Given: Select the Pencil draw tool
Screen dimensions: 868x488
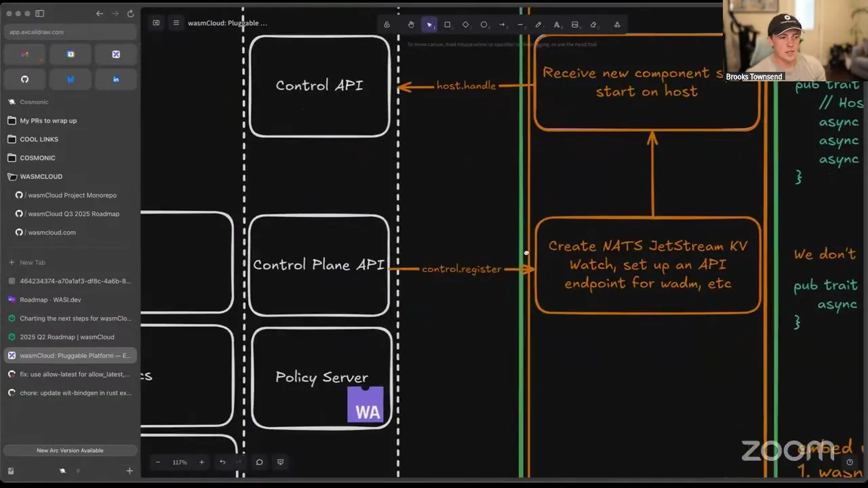Looking at the screenshot, I should [x=538, y=24].
